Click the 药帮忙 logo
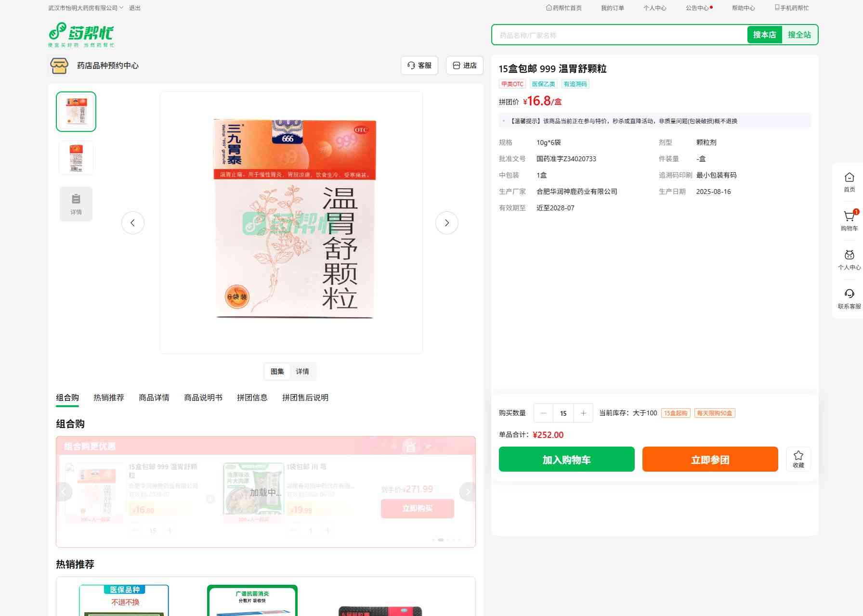This screenshot has height=616, width=863. tap(81, 35)
